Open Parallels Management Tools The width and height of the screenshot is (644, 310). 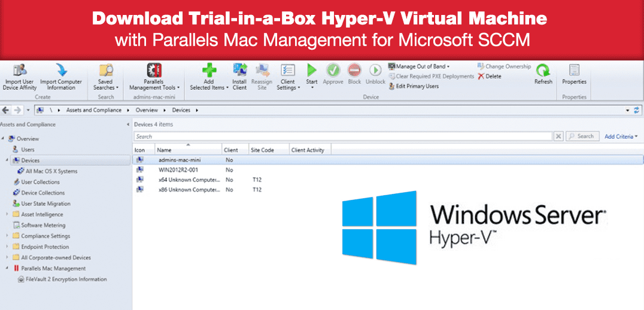[154, 77]
